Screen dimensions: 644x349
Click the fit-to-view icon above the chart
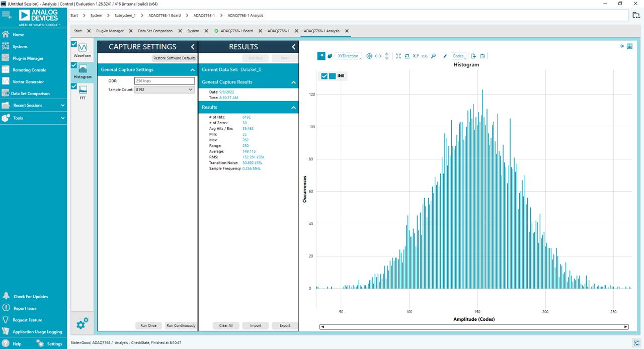click(x=398, y=56)
